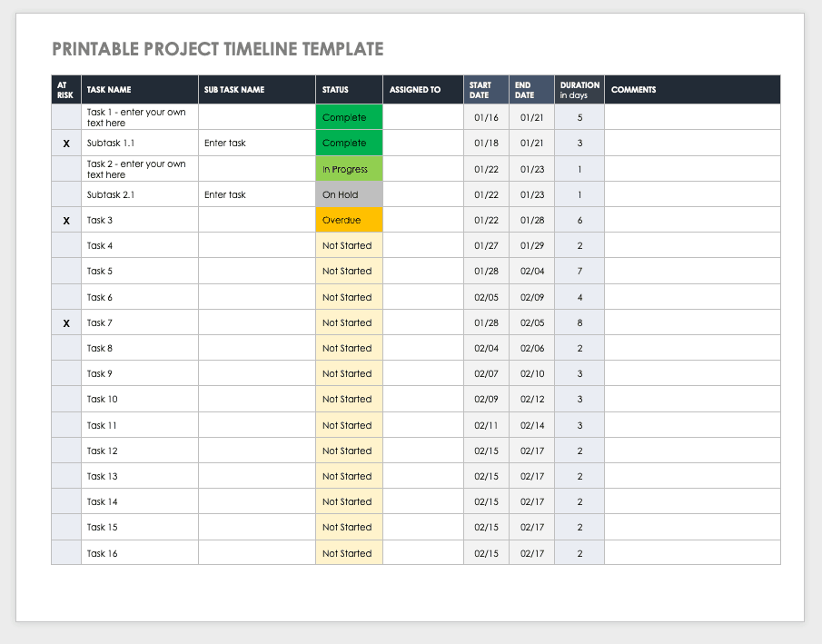The height and width of the screenshot is (644, 822).
Task: Click the duration value 8 for Task 7
Action: [x=579, y=323]
